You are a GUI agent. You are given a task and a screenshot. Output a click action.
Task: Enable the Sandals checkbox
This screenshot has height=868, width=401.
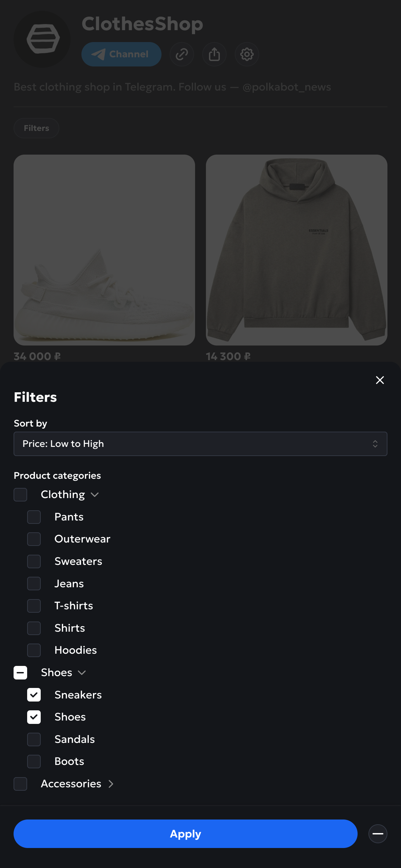pos(34,739)
